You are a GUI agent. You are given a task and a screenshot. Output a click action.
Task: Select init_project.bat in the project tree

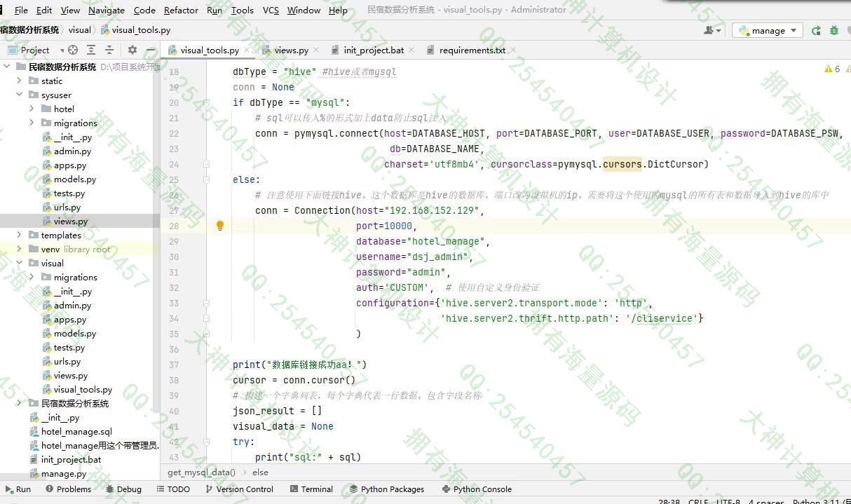(71, 459)
